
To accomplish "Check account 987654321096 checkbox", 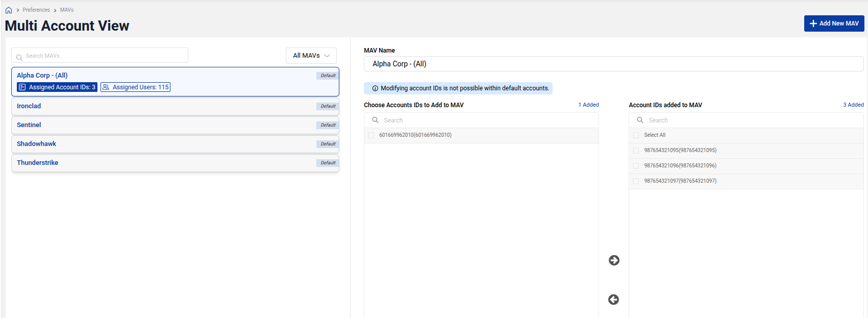I will (x=636, y=166).
